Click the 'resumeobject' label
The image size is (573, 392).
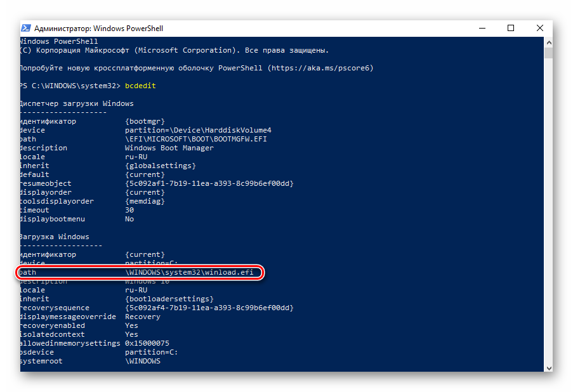pos(46,184)
